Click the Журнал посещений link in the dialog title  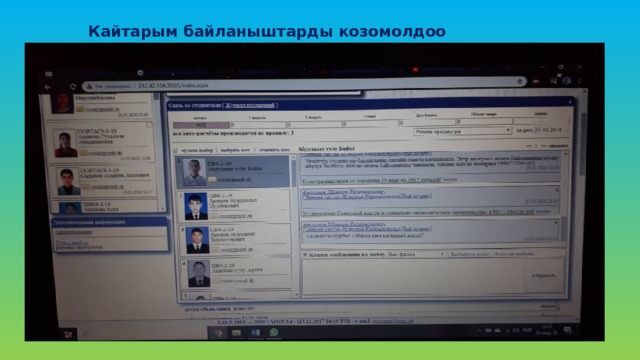pos(250,105)
